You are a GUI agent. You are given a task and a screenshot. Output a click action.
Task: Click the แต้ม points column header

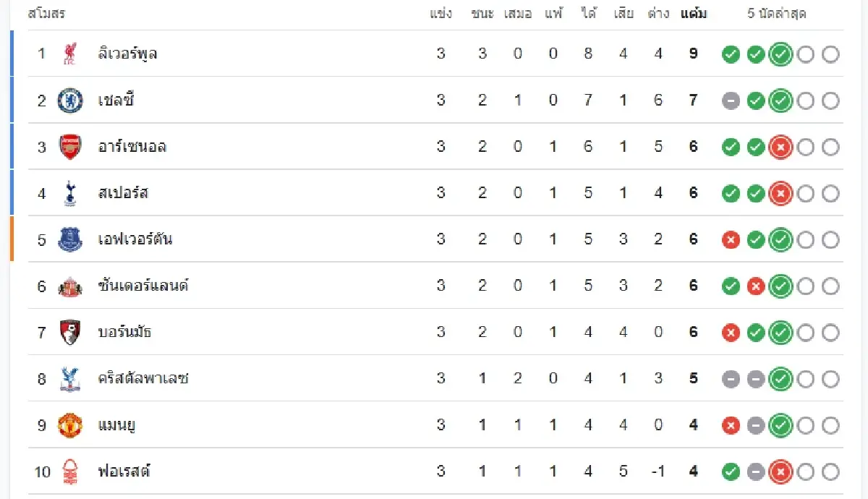coord(694,14)
